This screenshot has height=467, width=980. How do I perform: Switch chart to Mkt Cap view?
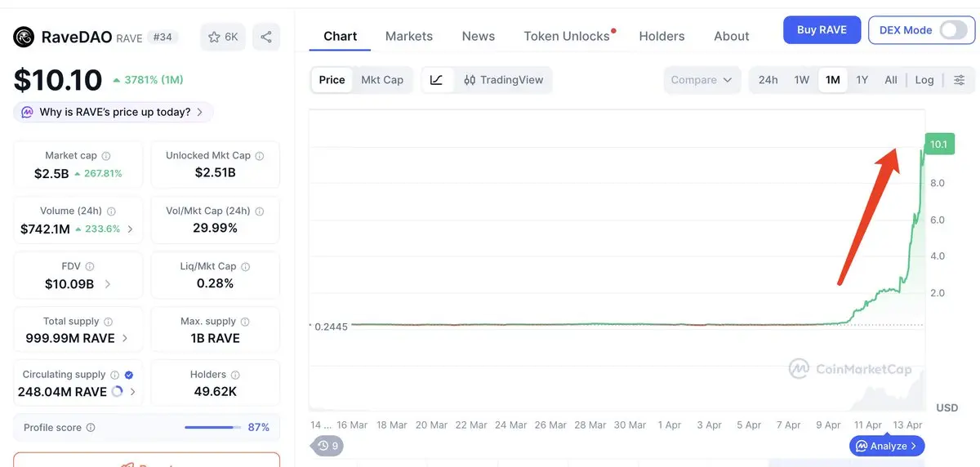382,80
